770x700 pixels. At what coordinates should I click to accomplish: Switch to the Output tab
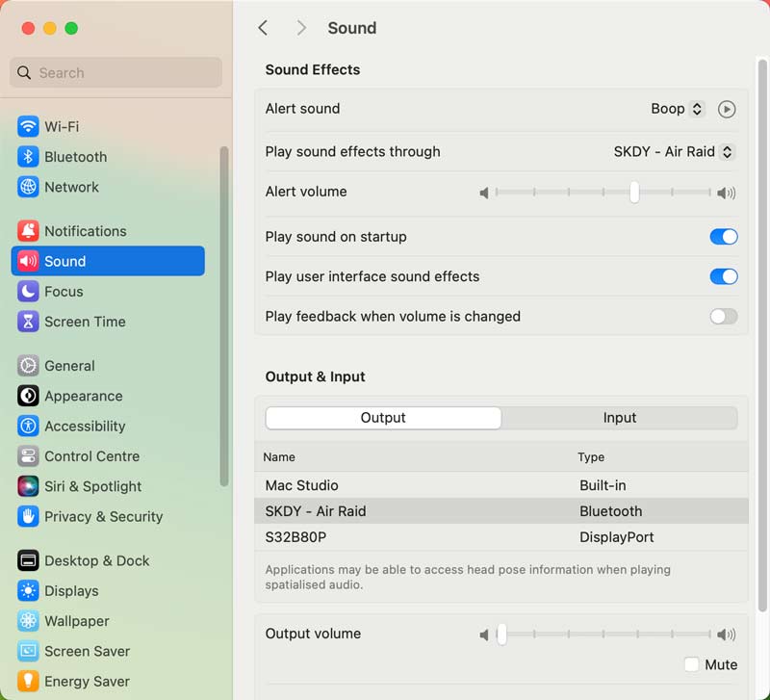pos(383,418)
